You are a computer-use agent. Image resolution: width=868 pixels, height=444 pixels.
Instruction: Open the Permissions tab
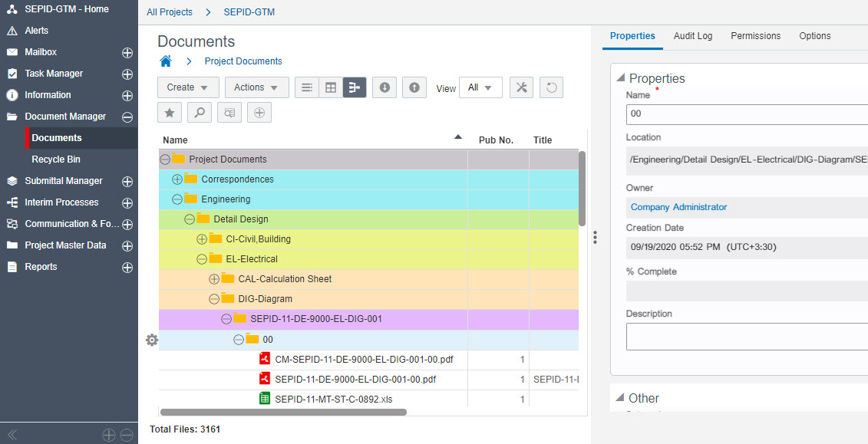coord(755,36)
